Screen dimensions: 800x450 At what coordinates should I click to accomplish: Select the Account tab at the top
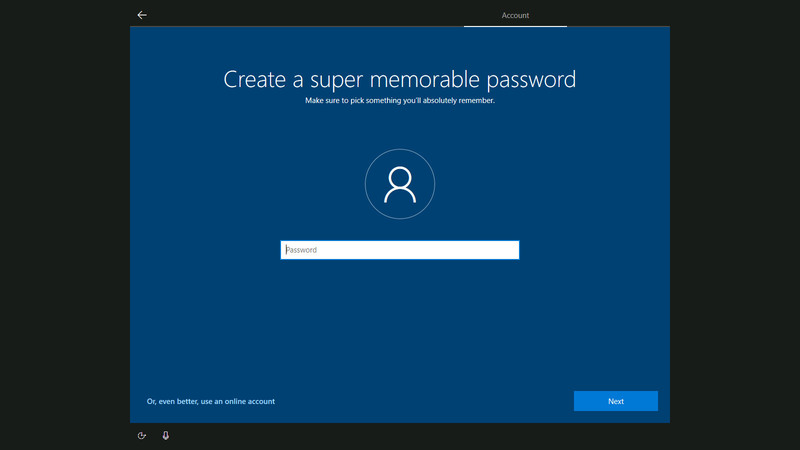point(515,16)
